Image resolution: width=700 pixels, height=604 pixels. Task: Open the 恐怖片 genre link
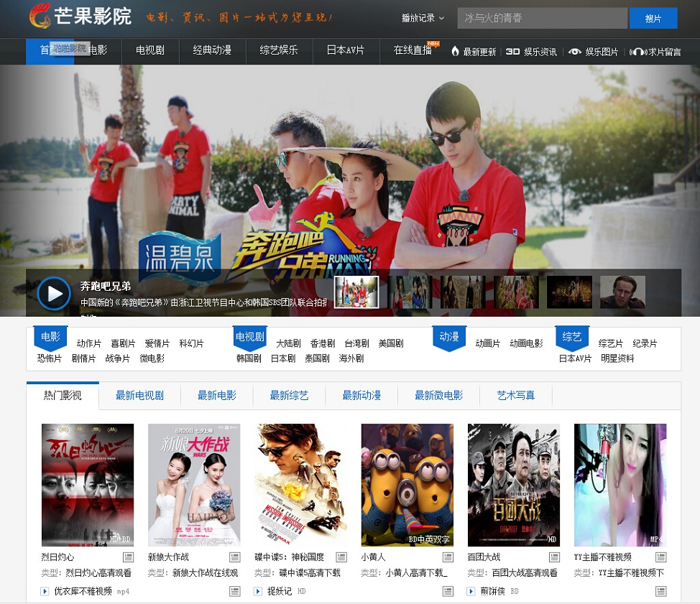pyautogui.click(x=49, y=358)
